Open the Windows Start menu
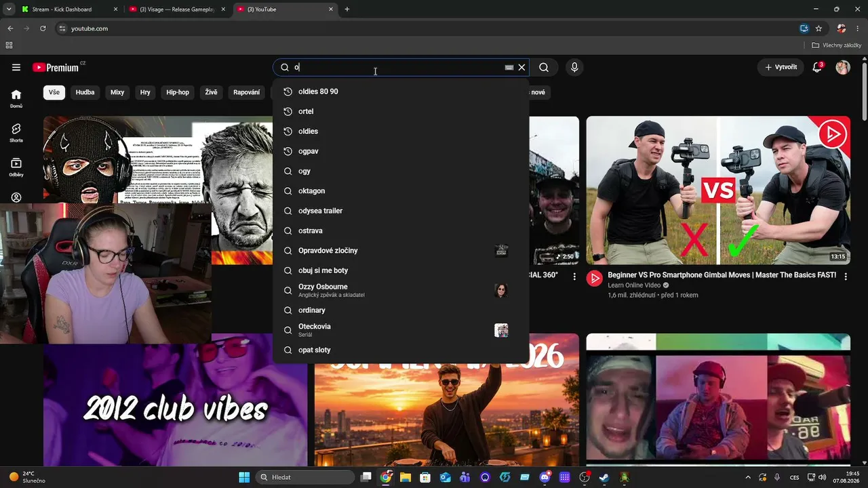The height and width of the screenshot is (488, 868). click(244, 477)
